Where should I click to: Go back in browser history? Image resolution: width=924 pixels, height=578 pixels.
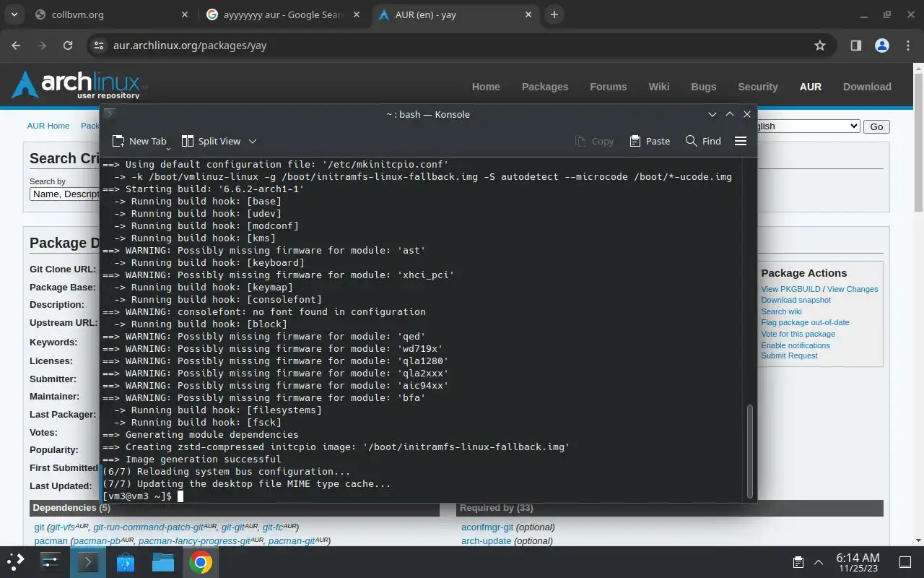[17, 45]
